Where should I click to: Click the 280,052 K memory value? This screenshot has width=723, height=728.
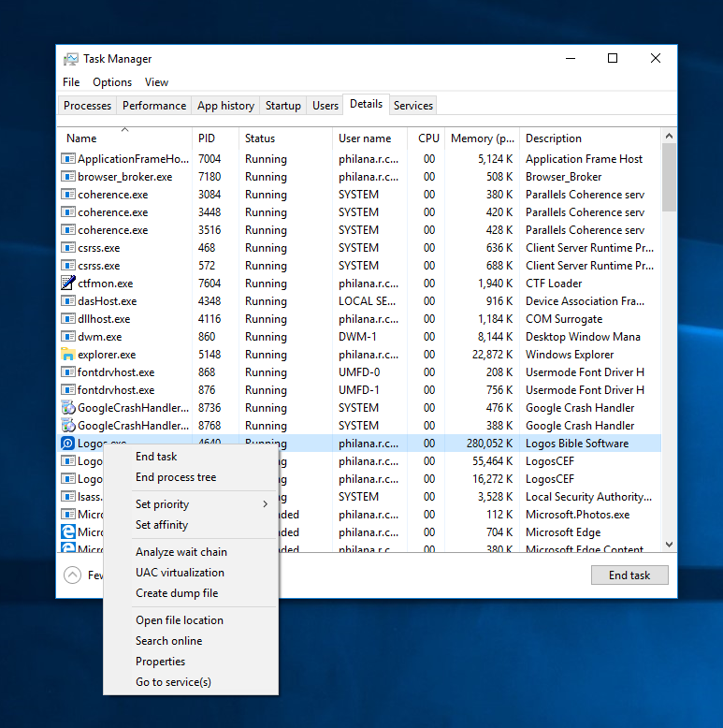489,444
